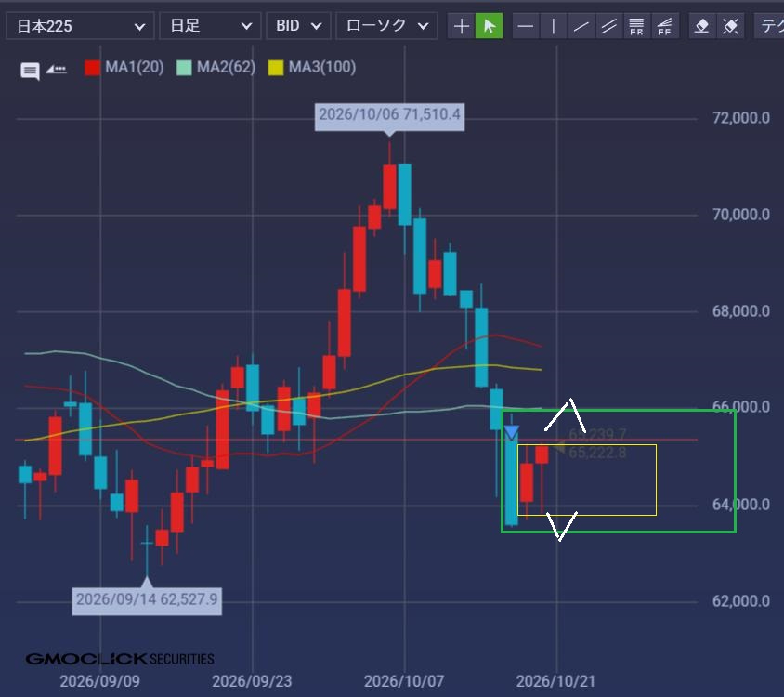
Task: Click the 2026/09/09 date axis label
Action: pos(100,681)
